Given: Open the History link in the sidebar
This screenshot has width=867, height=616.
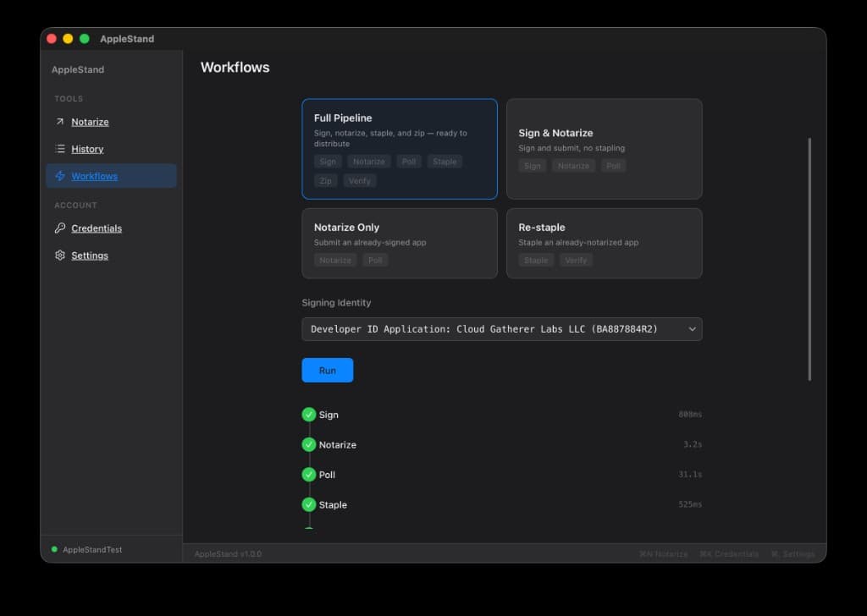Looking at the screenshot, I should coord(88,149).
